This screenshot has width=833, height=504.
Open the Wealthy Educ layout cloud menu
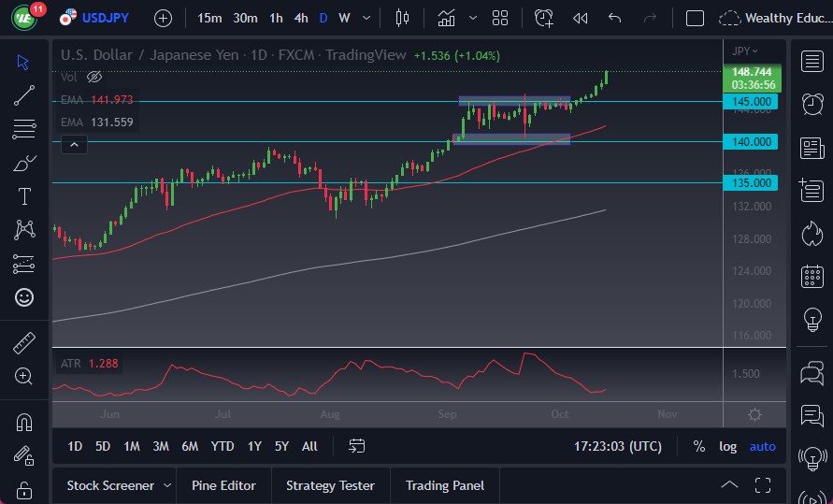click(x=775, y=19)
